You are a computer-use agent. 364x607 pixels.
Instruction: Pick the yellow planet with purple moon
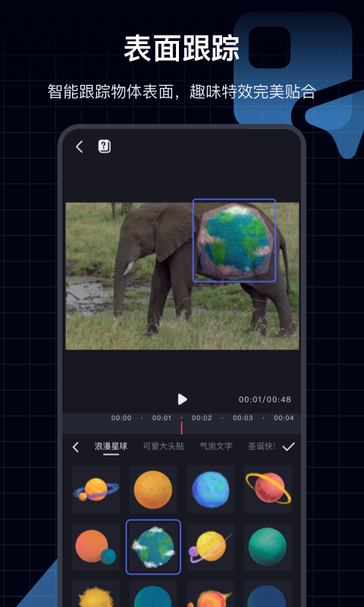210,546
